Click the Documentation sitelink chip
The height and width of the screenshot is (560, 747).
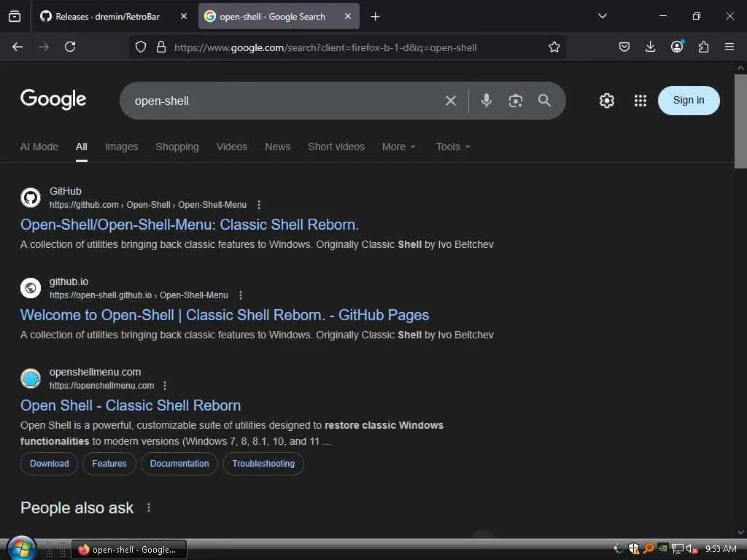pos(179,464)
